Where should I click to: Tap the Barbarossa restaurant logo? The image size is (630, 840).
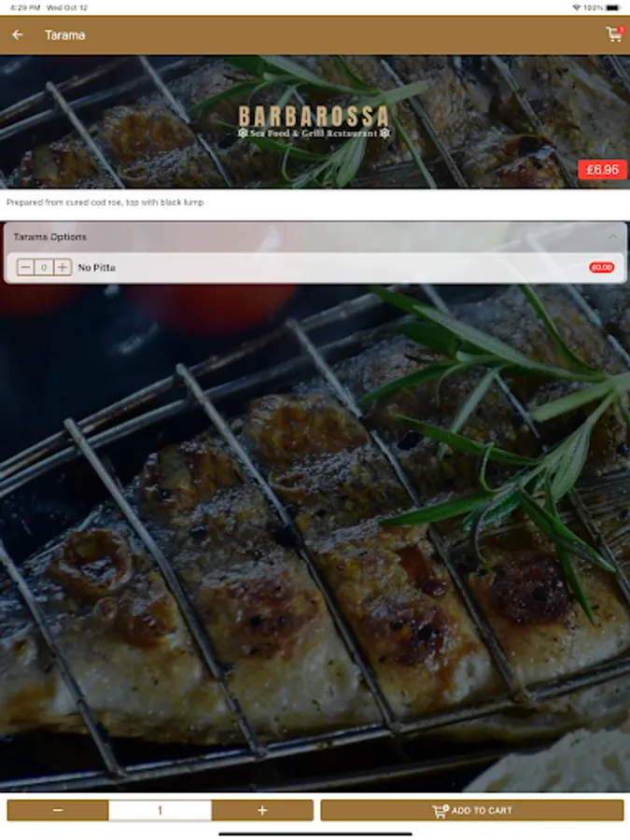[314, 121]
